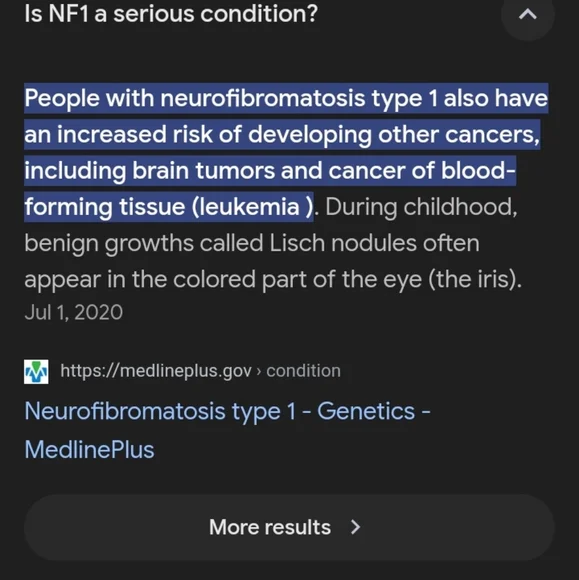Open the https://medlineplus.gov URL
The width and height of the screenshot is (579, 580).
(x=156, y=371)
